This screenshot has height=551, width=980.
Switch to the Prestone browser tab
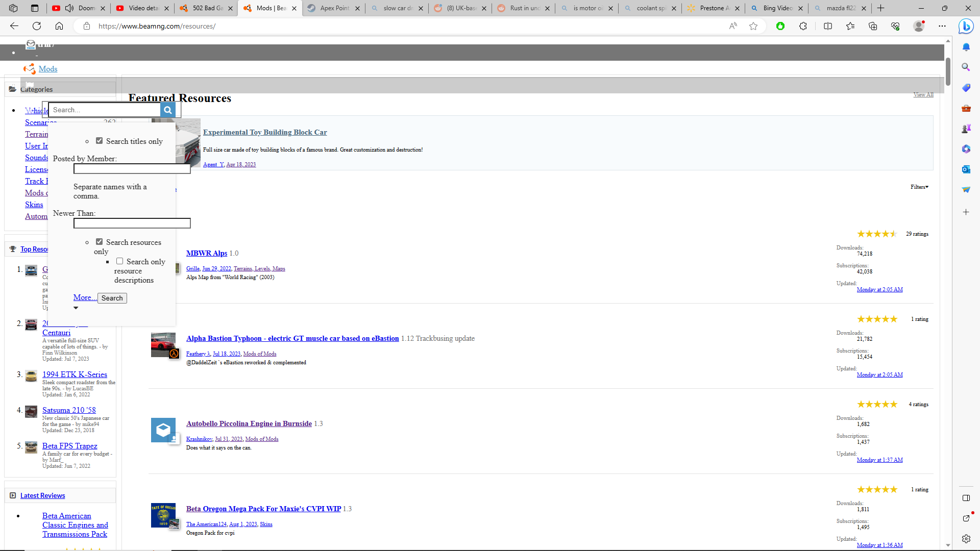[x=714, y=8]
